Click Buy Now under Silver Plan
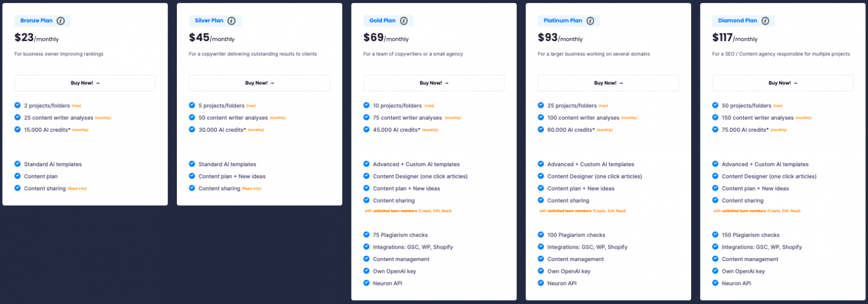 pos(260,83)
